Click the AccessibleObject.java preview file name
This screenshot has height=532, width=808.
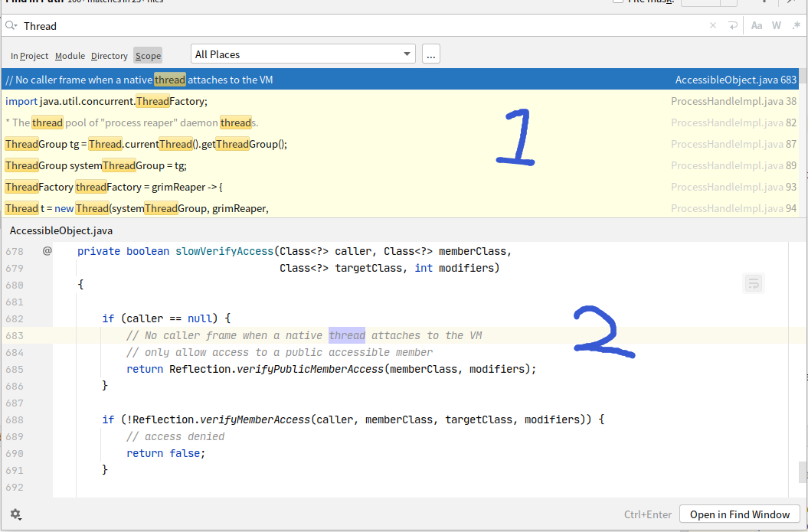pos(61,230)
